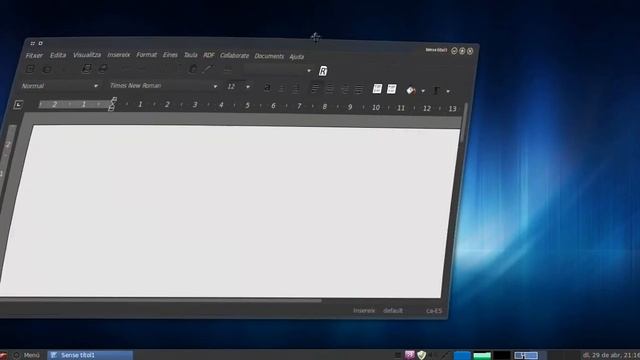Click the workspace switcher on the taskbar
The height and width of the screenshot is (360, 640).
click(526, 356)
